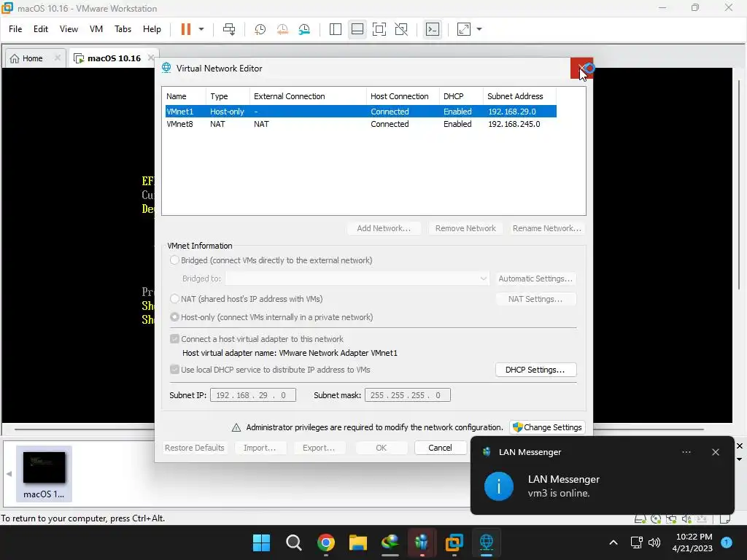Image resolution: width=747 pixels, height=560 pixels.
Task: Open the message log icon in status bar
Action: pyautogui.click(x=725, y=518)
